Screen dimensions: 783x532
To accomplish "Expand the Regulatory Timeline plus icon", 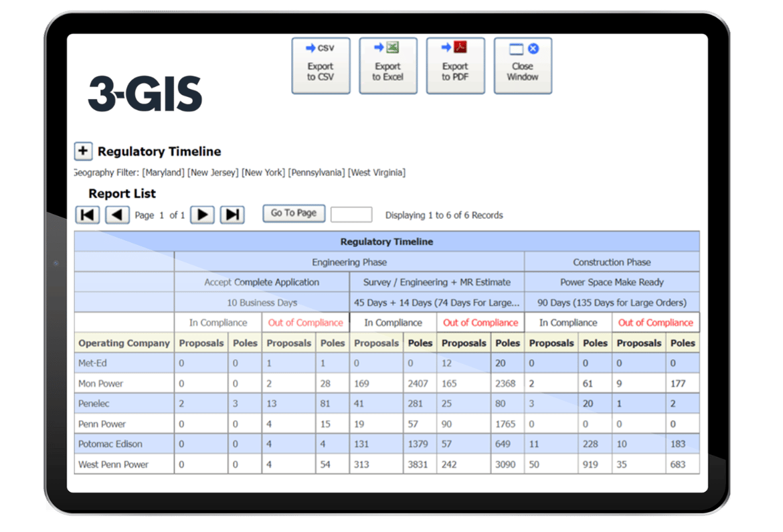I will (83, 151).
